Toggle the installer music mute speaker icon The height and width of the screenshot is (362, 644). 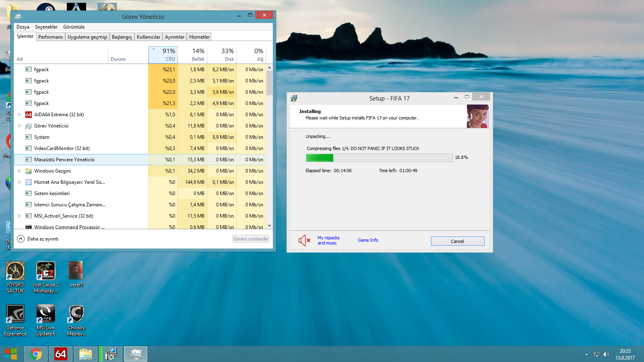click(304, 241)
